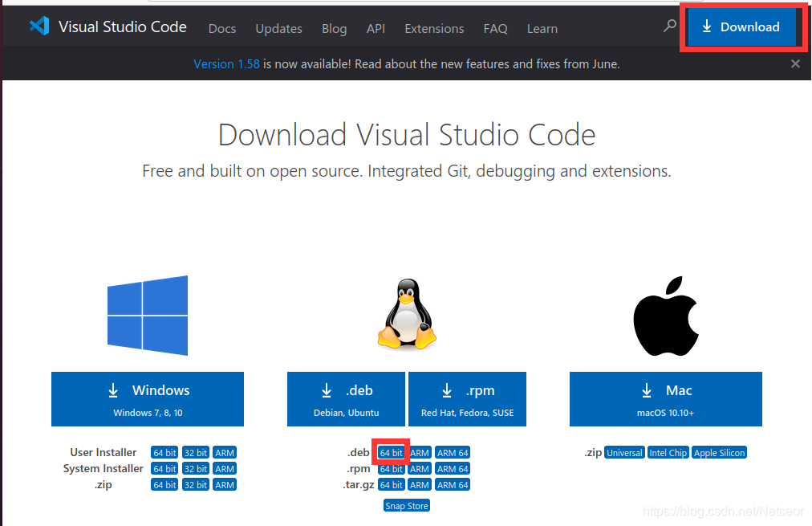Download Windows User Installer 32 bit

[196, 452]
